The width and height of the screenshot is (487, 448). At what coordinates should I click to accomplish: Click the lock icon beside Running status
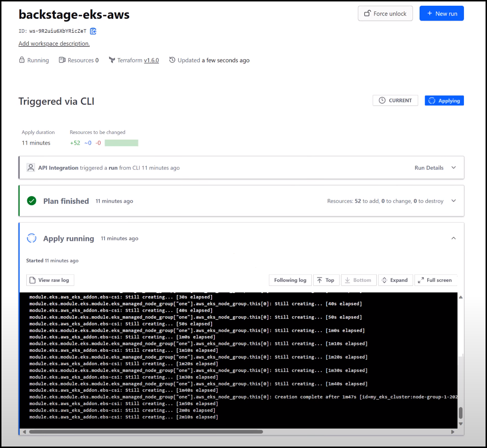[22, 60]
